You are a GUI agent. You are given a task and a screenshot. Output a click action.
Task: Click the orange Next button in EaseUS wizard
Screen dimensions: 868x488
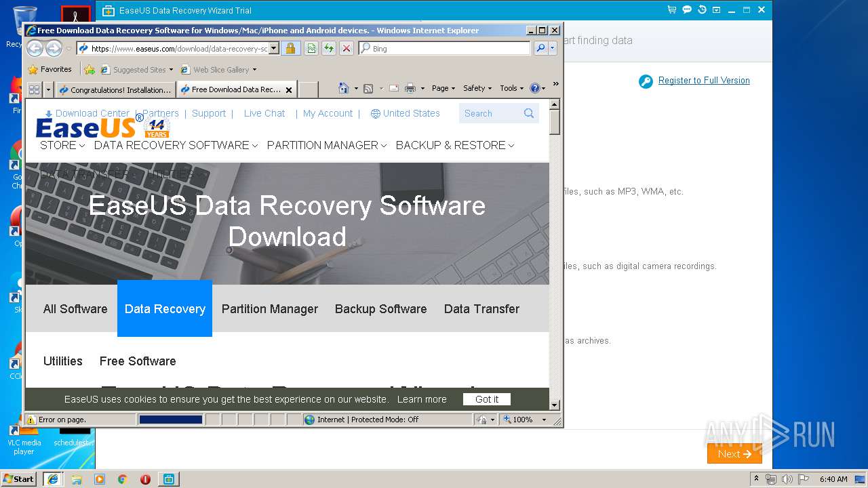(734, 453)
